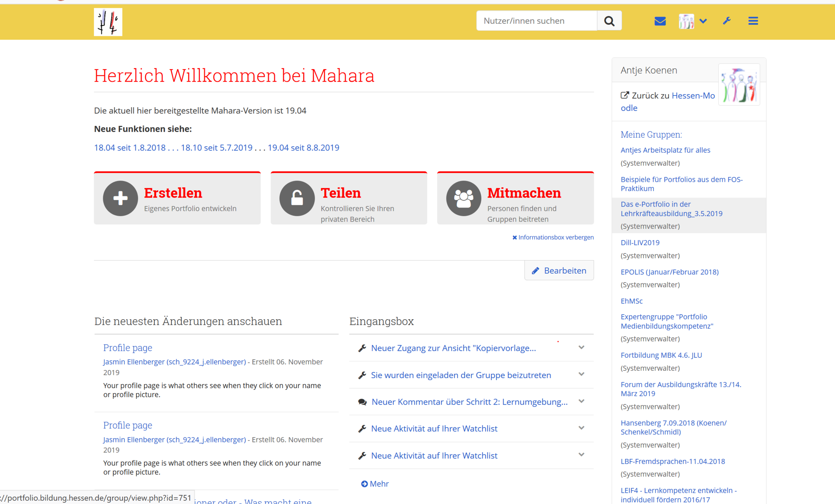Click the Bearbeiten button
The height and width of the screenshot is (504, 835).
tap(559, 270)
